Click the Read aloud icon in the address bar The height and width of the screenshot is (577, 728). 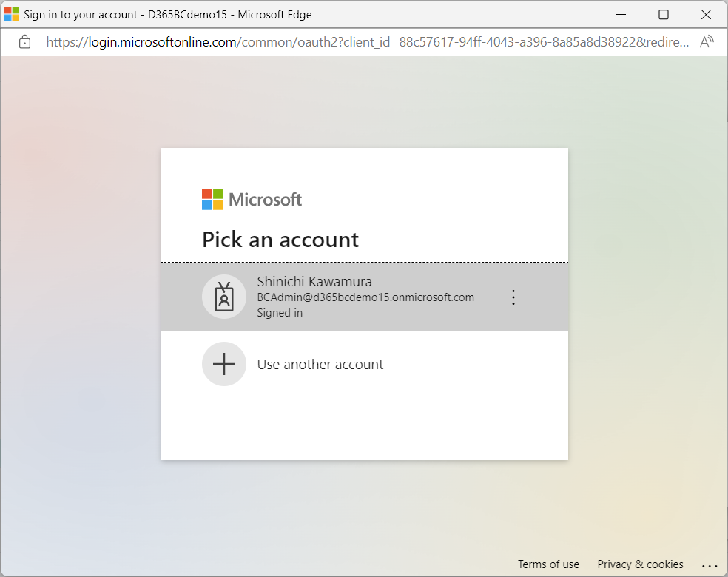pos(707,41)
